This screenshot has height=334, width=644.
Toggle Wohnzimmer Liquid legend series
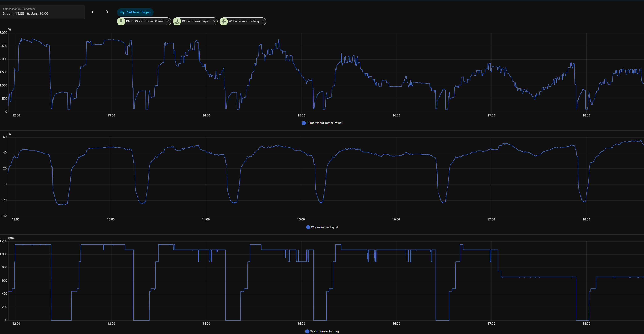click(324, 227)
